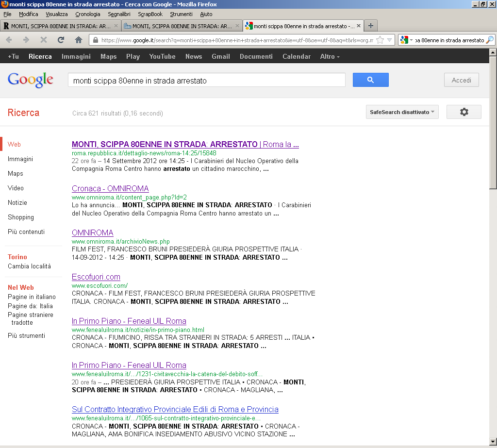Click the browser address bar URL
The image size is (497, 448).
click(x=237, y=40)
